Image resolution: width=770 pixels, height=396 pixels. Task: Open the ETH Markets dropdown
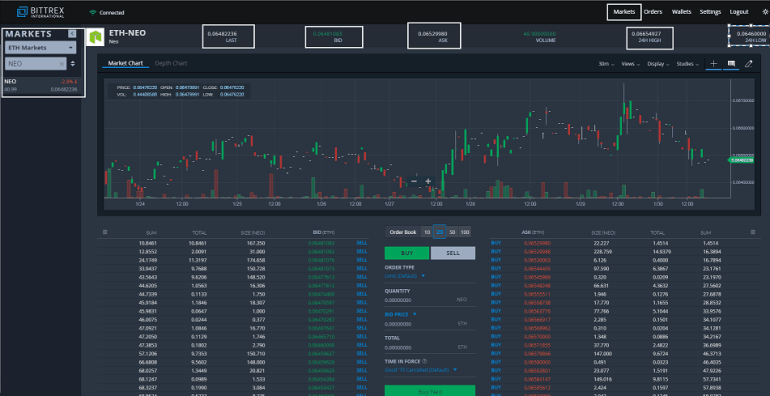coord(40,48)
